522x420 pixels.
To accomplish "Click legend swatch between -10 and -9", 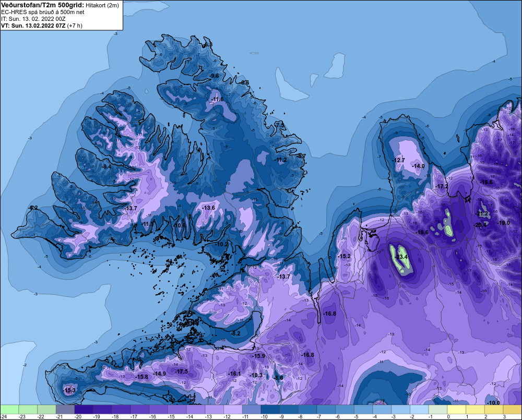I will [270, 410].
